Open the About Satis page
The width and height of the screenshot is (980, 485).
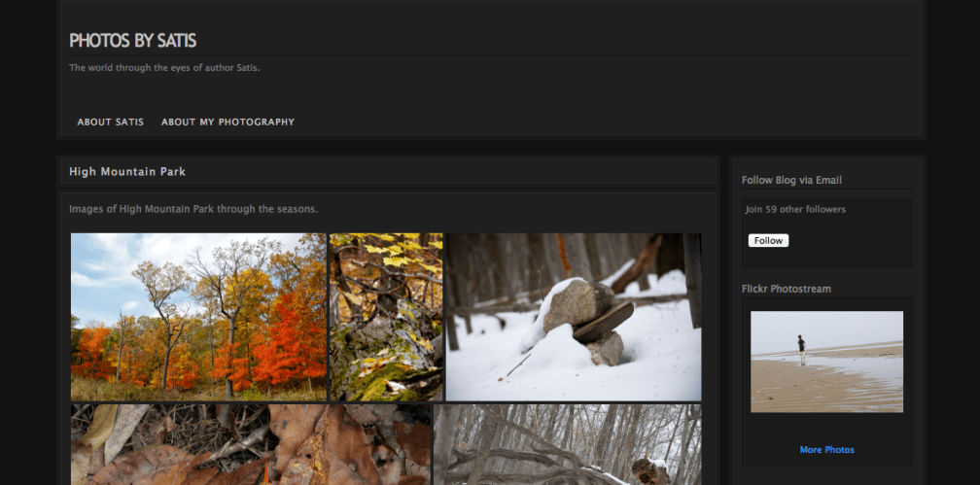pos(111,121)
